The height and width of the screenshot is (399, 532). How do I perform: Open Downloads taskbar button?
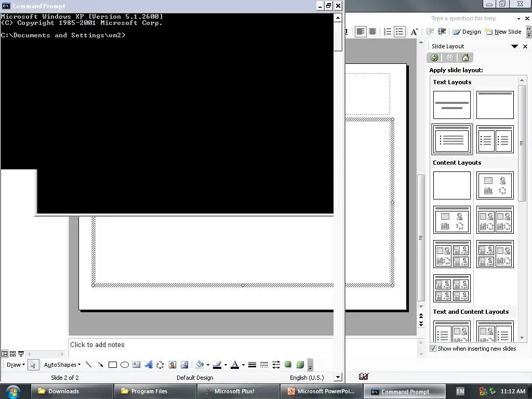[72, 391]
